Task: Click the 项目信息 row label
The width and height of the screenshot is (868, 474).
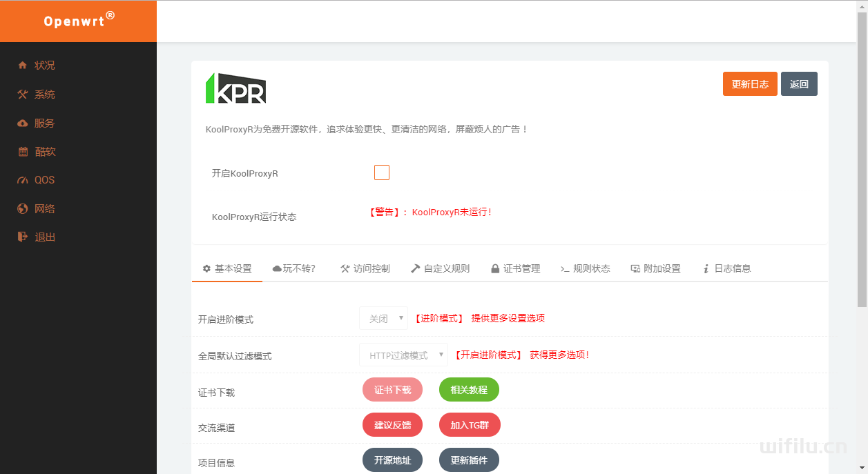Action: [216, 463]
